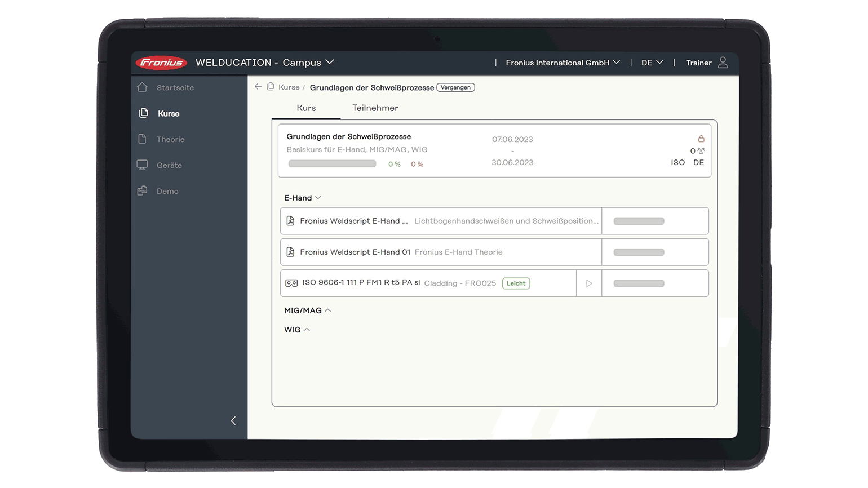Click the end date 30.06.2023
868x488 pixels.
pyautogui.click(x=512, y=162)
